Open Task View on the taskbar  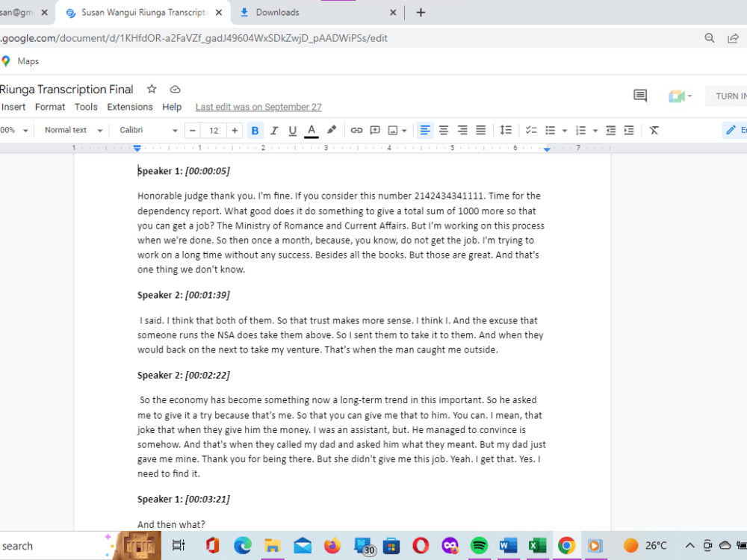click(179, 546)
